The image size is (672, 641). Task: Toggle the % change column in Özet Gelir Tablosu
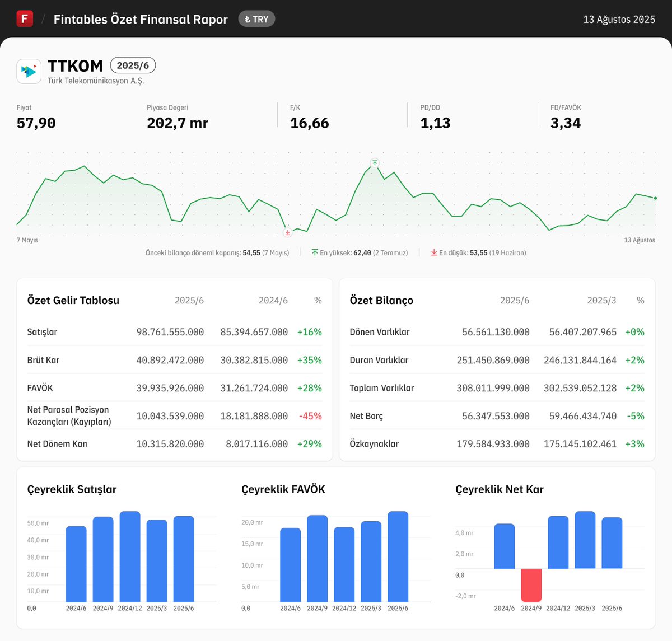(x=318, y=300)
